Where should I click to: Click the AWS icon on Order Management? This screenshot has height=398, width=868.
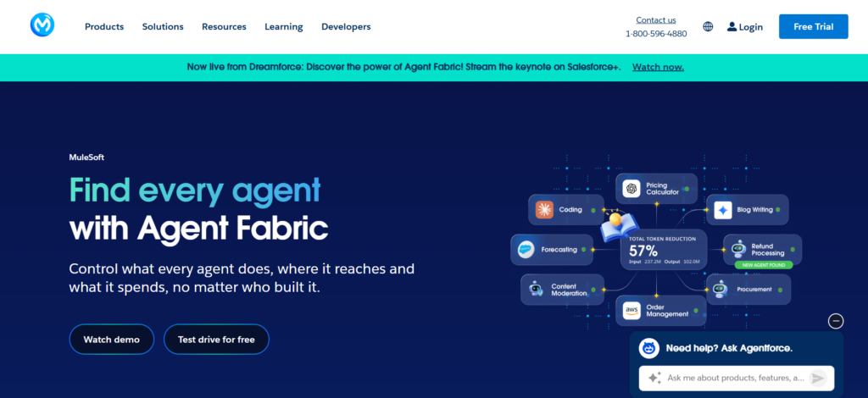click(632, 310)
